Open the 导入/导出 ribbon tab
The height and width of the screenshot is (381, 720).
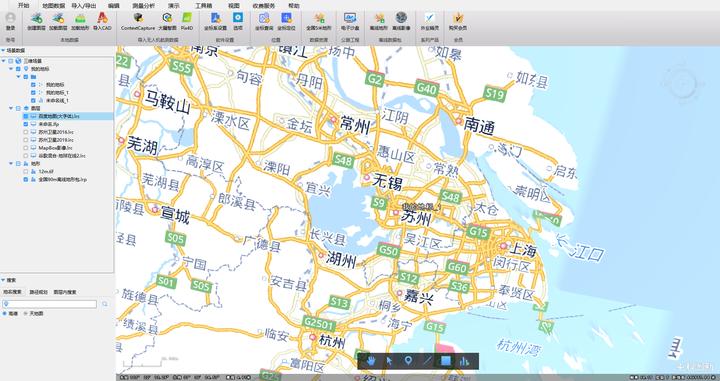(x=84, y=6)
